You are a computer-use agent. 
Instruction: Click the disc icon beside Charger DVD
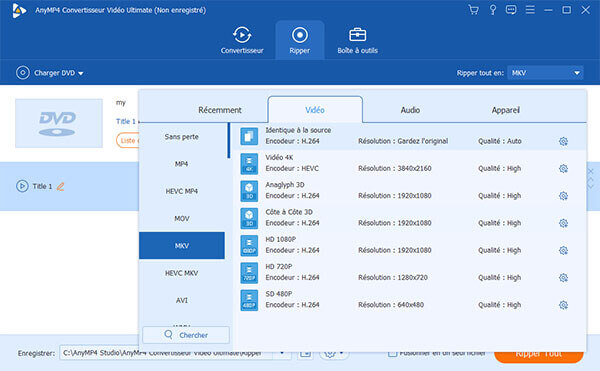[x=23, y=73]
